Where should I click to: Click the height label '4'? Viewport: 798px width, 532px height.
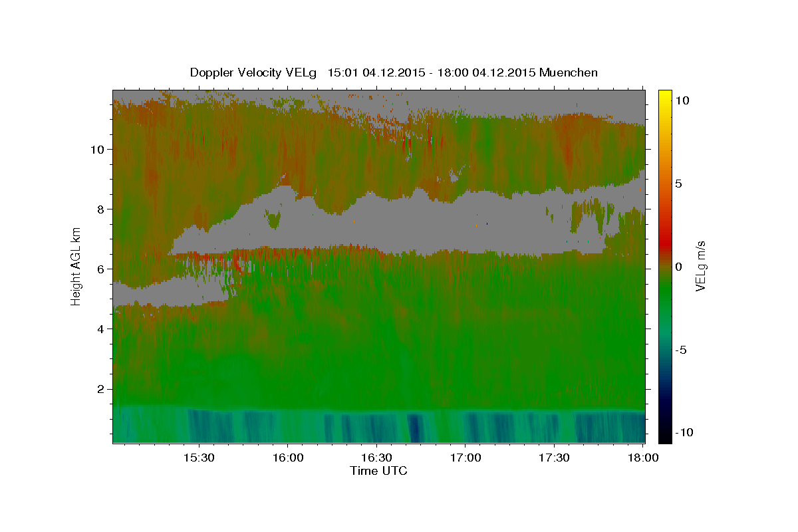pyautogui.click(x=100, y=329)
